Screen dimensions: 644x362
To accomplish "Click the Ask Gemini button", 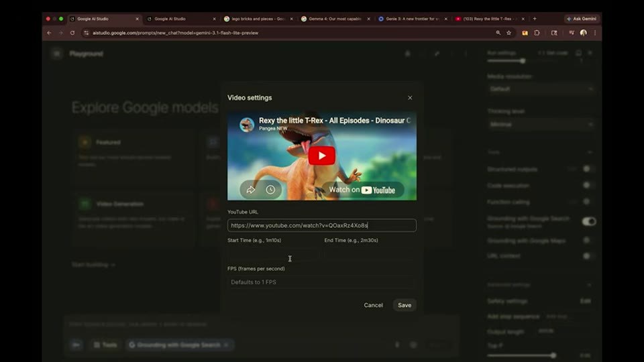I will tap(582, 19).
